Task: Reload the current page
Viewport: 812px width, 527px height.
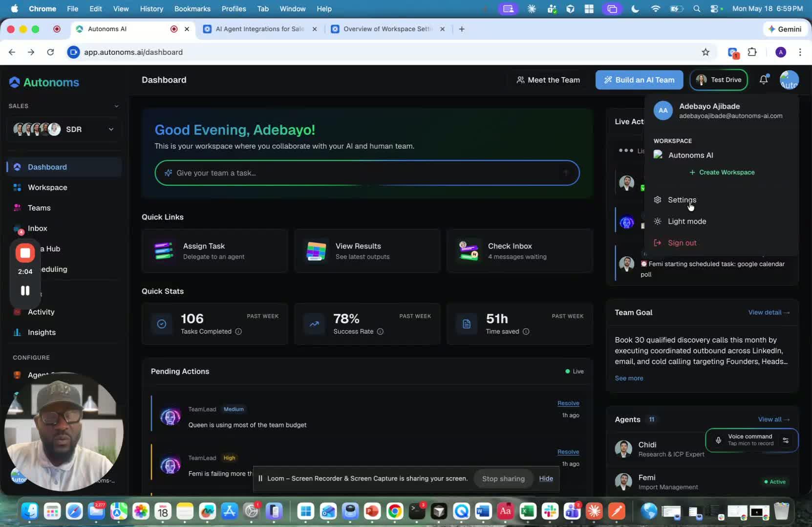Action: point(50,52)
